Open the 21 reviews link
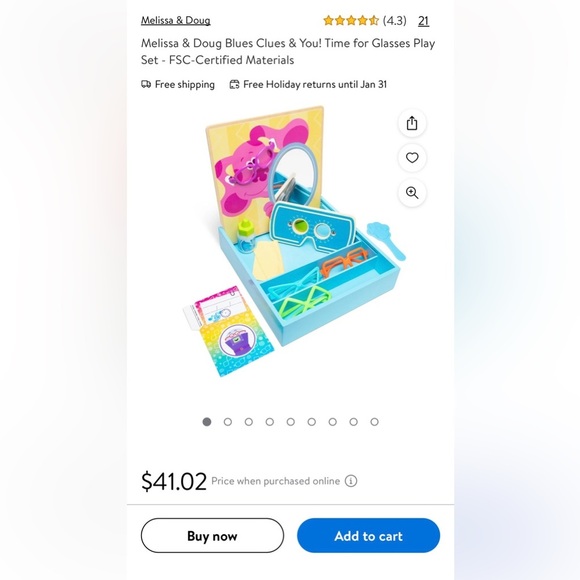Viewport: 580px width, 580px height. [424, 21]
